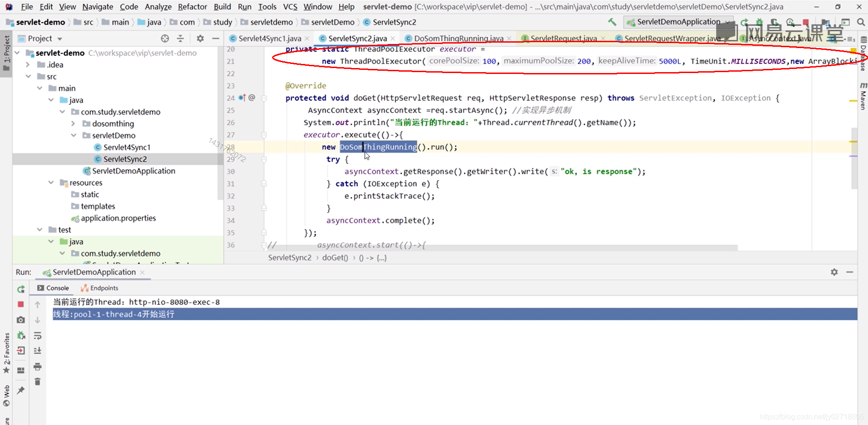Expand the .idea folder
This screenshot has height=425, width=868.
[29, 65]
